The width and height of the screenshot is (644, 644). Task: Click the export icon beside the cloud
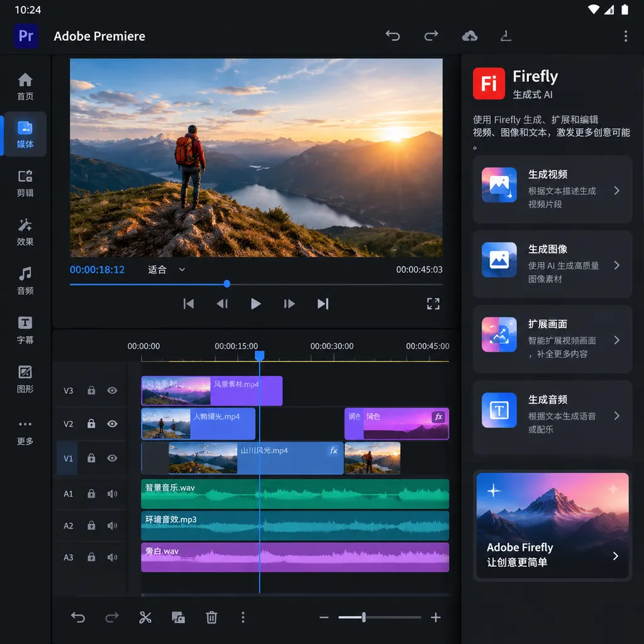pos(506,36)
